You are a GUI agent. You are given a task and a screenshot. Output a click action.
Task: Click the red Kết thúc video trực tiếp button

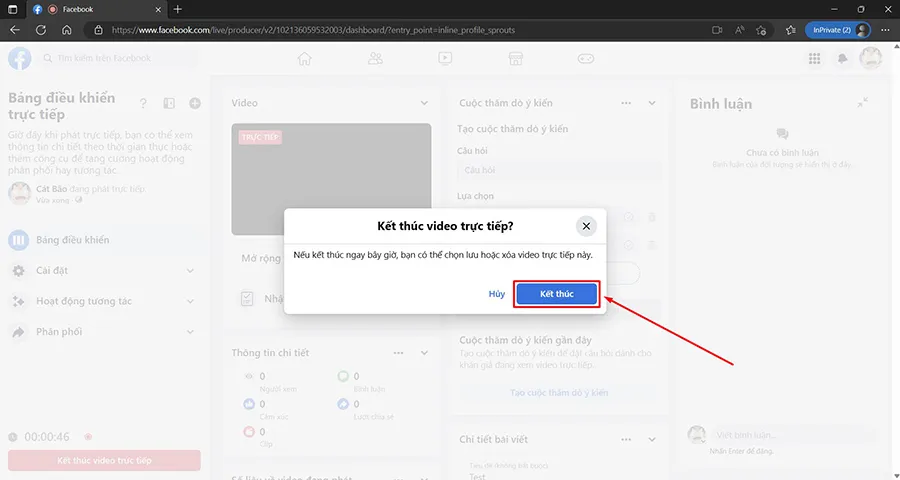point(104,460)
